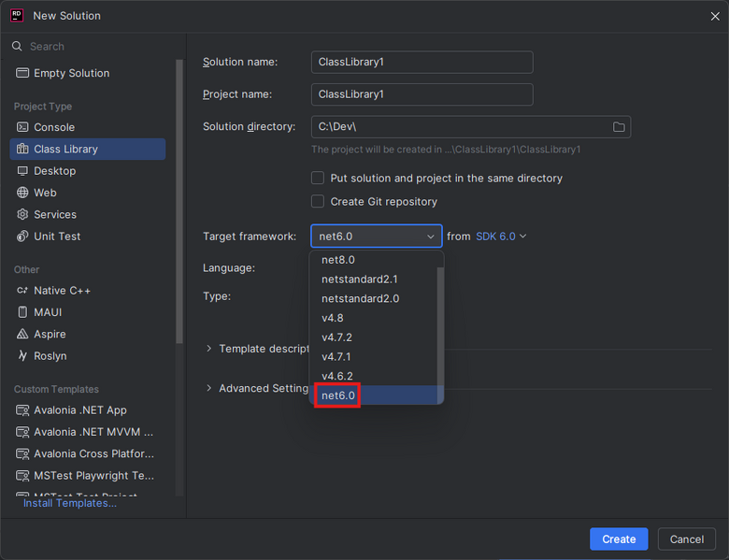Screen dimensions: 729x560
Task: Open the Target framework combo box
Action: [376, 237]
